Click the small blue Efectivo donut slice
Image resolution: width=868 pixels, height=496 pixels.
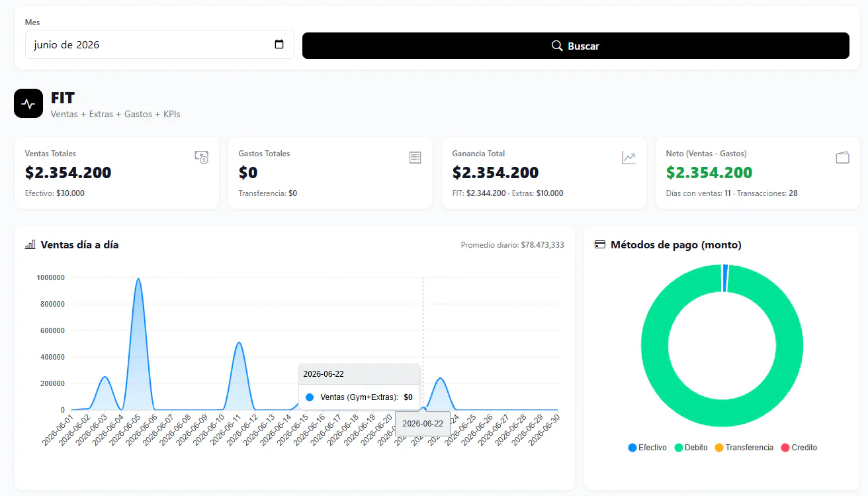pyautogui.click(x=725, y=278)
